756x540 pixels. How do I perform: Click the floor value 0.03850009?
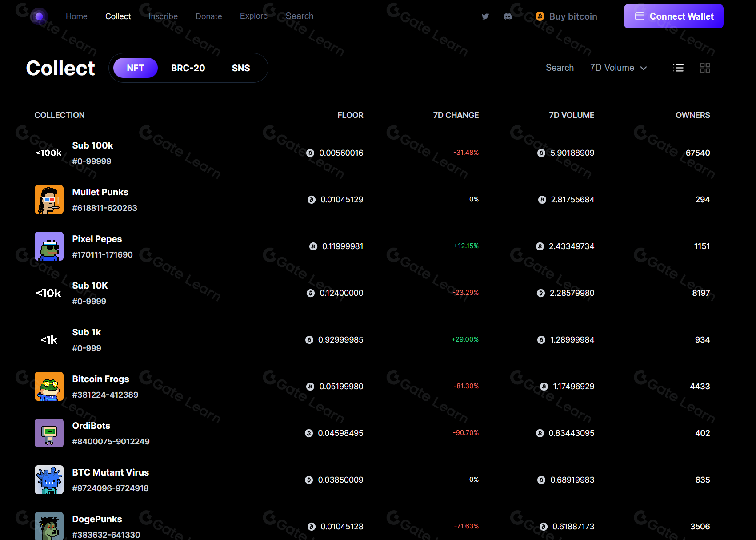(x=340, y=480)
